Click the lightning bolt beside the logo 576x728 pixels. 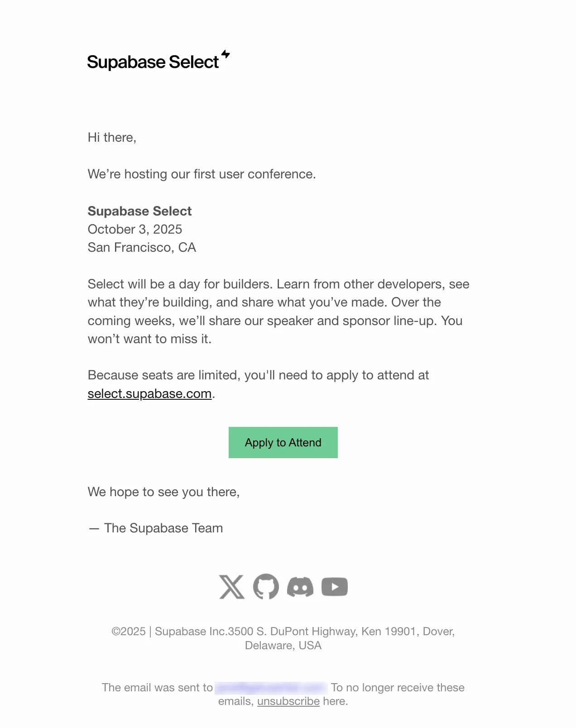point(226,55)
